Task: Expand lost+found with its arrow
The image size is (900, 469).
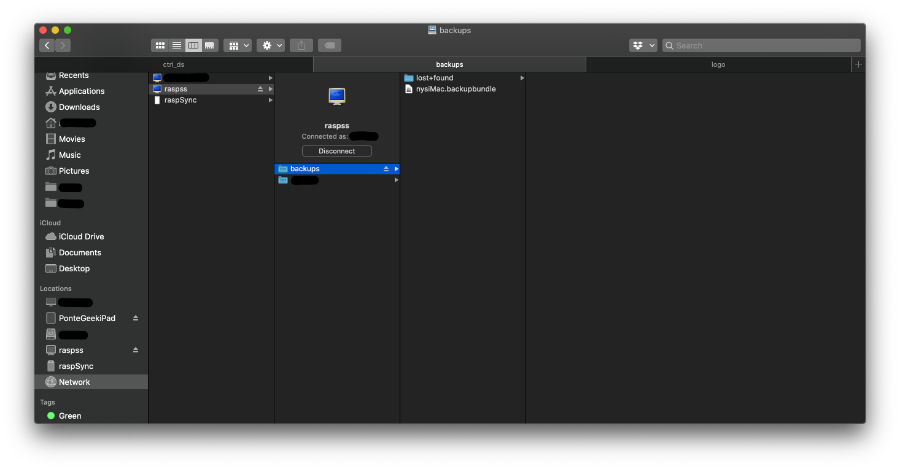Action: pyautogui.click(x=522, y=78)
